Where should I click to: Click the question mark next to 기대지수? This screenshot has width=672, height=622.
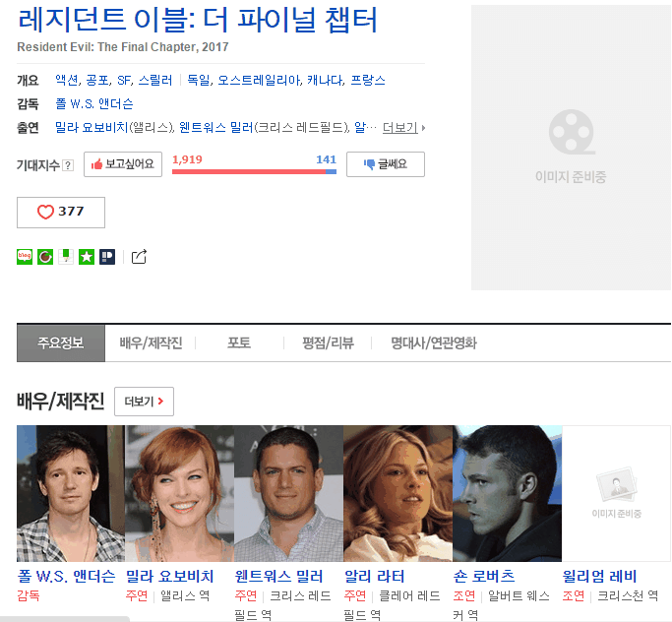click(68, 165)
